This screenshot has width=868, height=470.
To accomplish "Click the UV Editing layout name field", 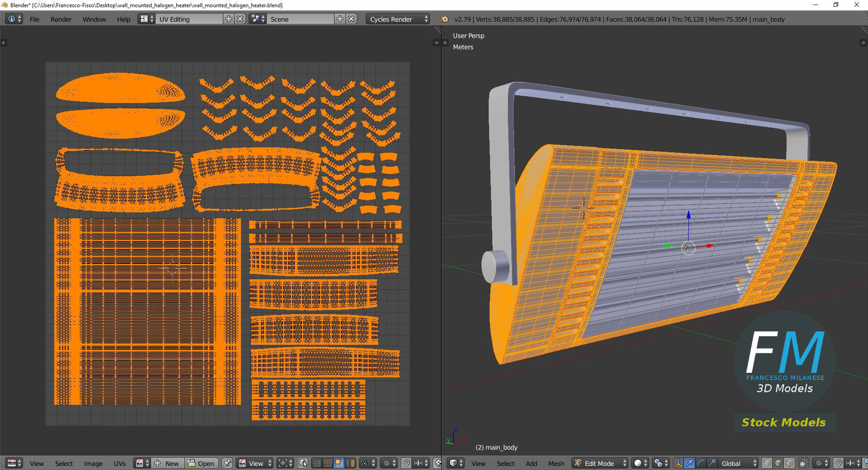I will coord(190,19).
